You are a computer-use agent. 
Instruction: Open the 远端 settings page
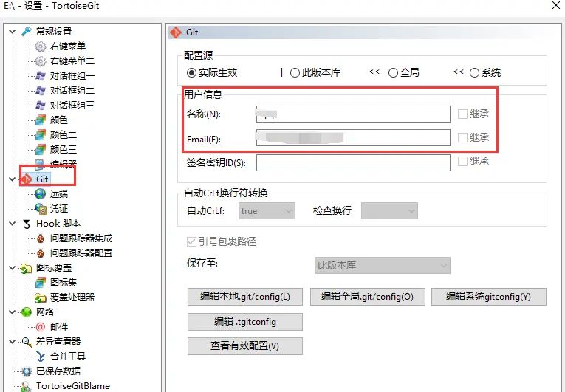pos(59,194)
